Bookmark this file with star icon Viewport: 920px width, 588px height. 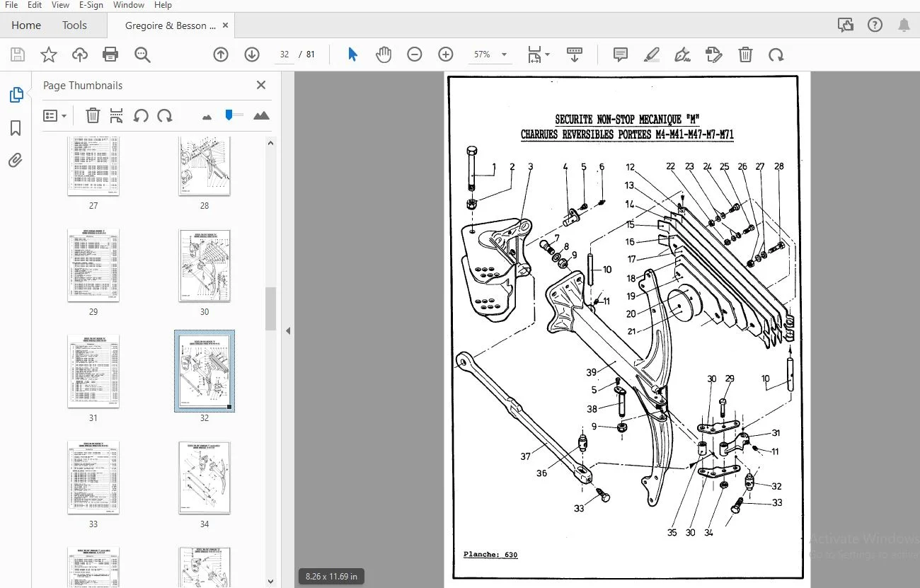49,54
